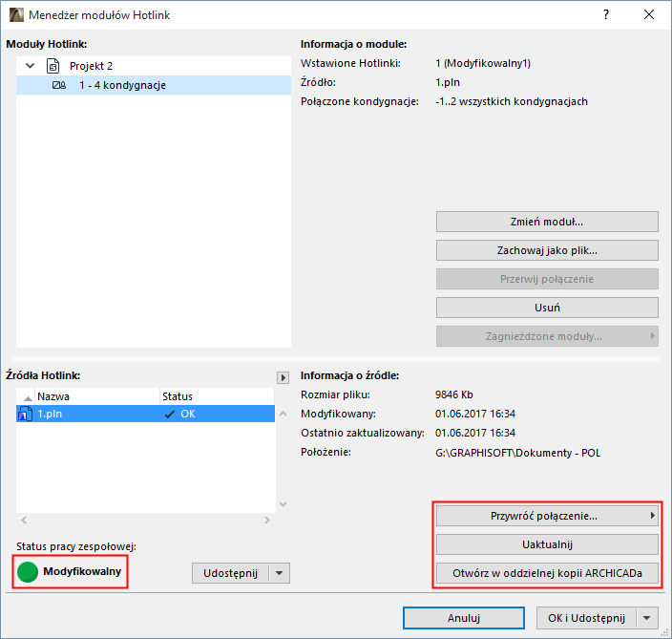Open 'Przywróć połączenie...' submenu
Screen dimensions: 672x639
tap(547, 516)
